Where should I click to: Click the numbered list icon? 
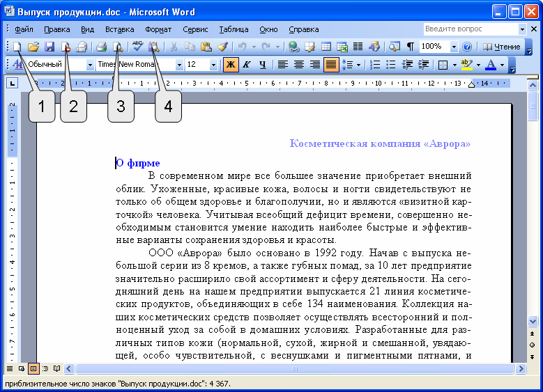375,65
